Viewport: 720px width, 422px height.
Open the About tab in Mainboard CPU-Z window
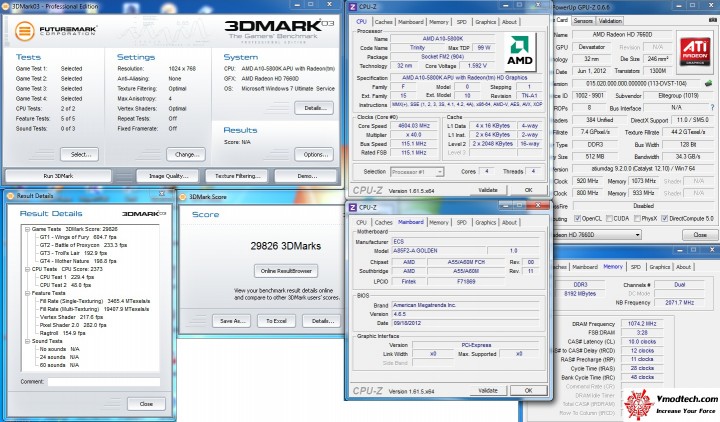(509, 222)
